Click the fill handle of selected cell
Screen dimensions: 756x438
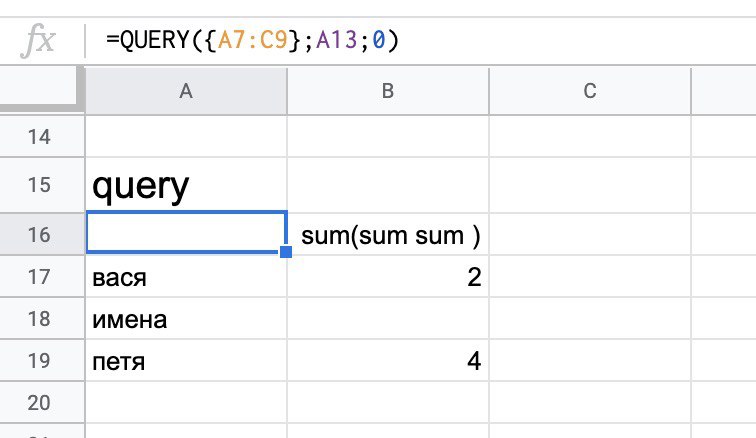pos(287,253)
